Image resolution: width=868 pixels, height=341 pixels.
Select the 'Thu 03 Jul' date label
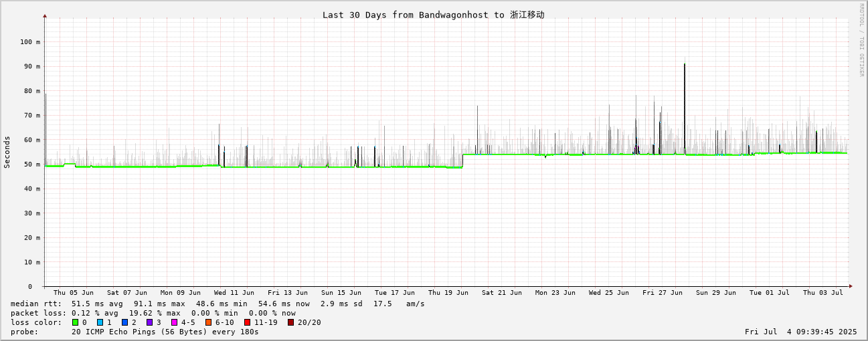click(823, 293)
